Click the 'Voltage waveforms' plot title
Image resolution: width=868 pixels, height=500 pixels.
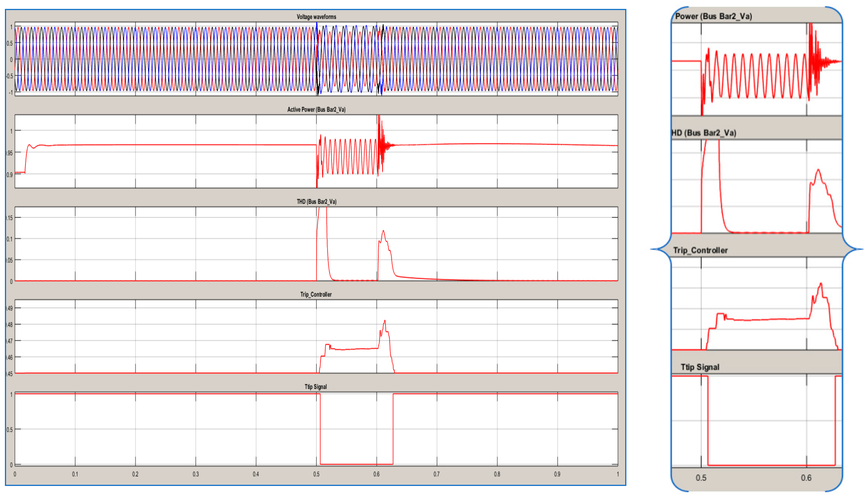[x=316, y=17]
